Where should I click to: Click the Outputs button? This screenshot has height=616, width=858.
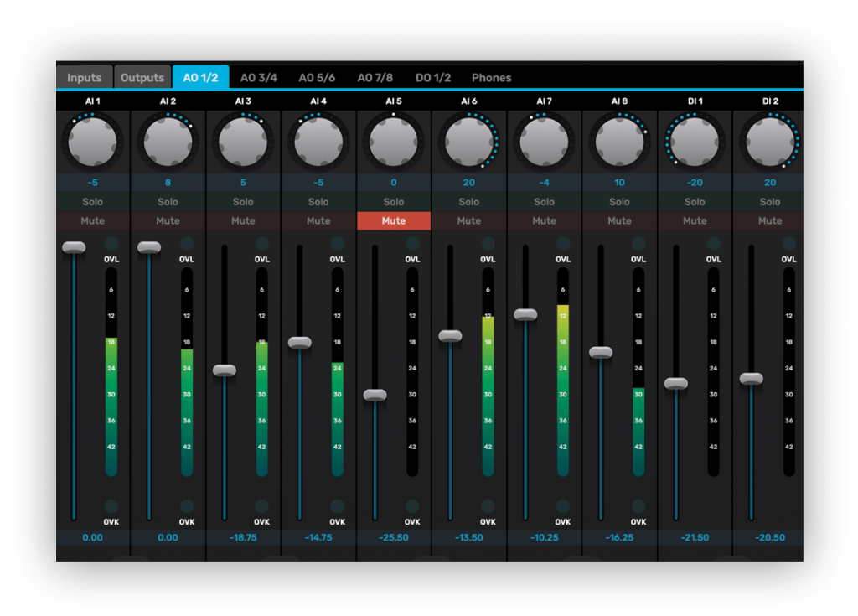click(x=142, y=78)
